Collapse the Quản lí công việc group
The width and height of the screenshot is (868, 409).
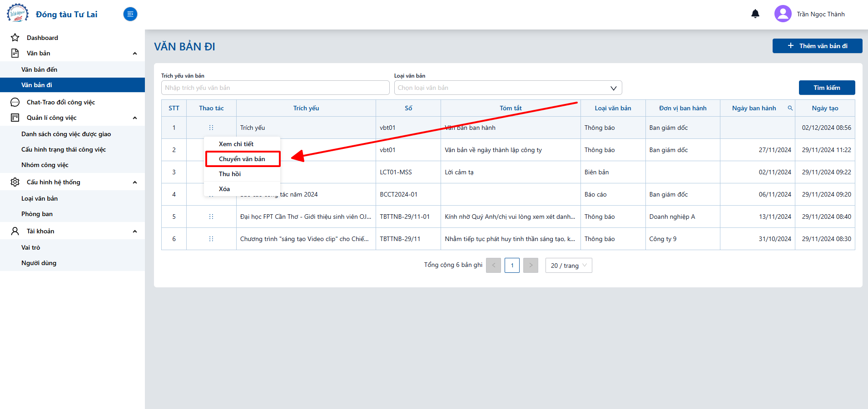[x=135, y=118]
